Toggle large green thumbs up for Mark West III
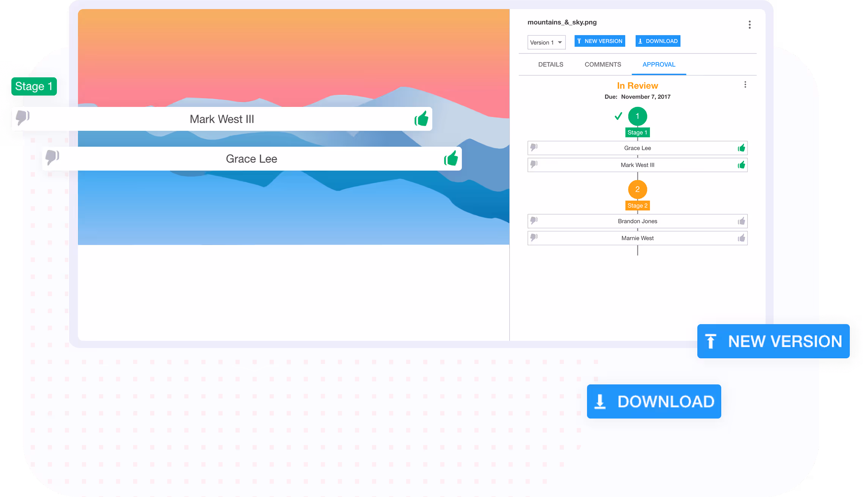868x497 pixels. click(x=421, y=119)
